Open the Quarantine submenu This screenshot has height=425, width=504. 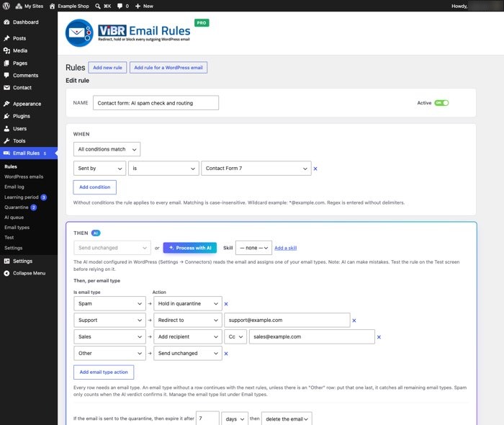17,207
